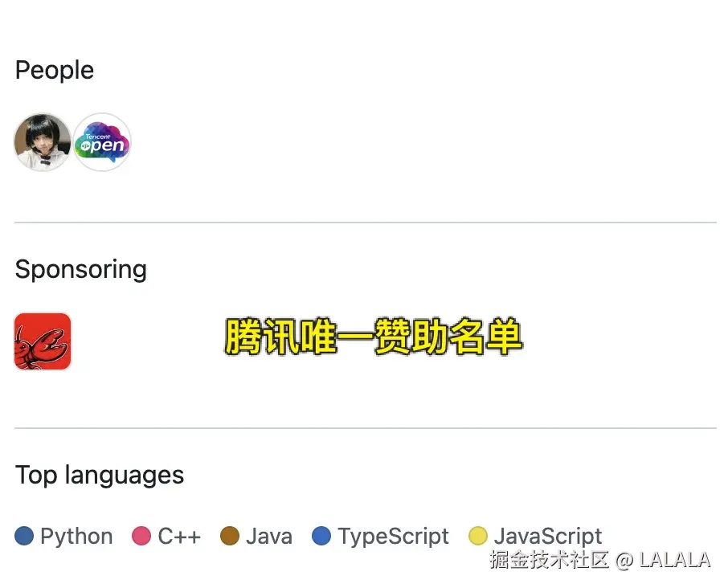Click the 掘金技术社区 @ LALALA watermark
728x588 pixels.
click(599, 560)
